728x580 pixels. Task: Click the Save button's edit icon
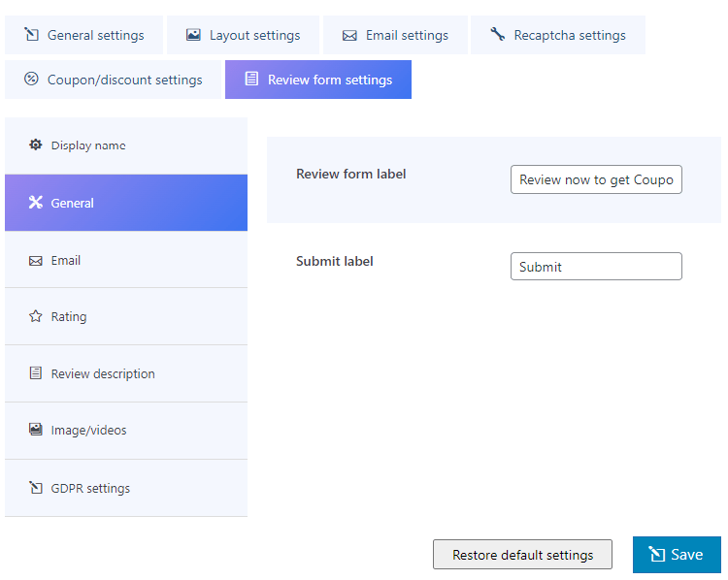pyautogui.click(x=657, y=554)
